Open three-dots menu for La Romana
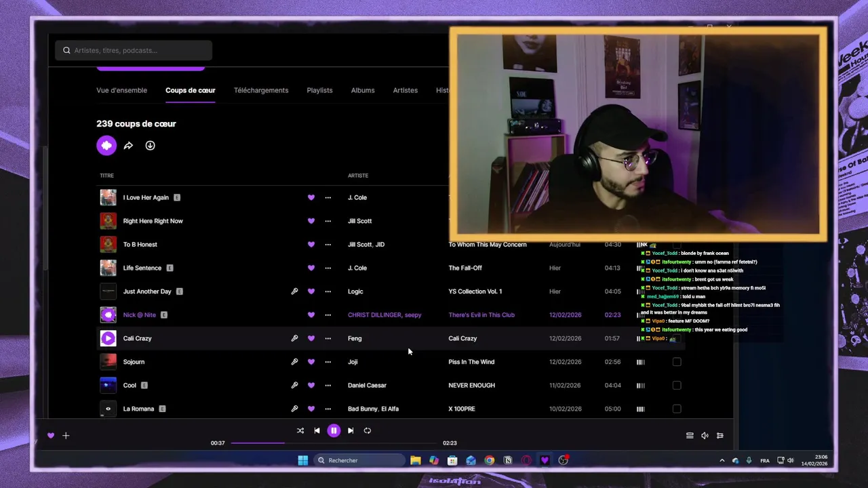Viewport: 868px width, 488px height. 328,409
